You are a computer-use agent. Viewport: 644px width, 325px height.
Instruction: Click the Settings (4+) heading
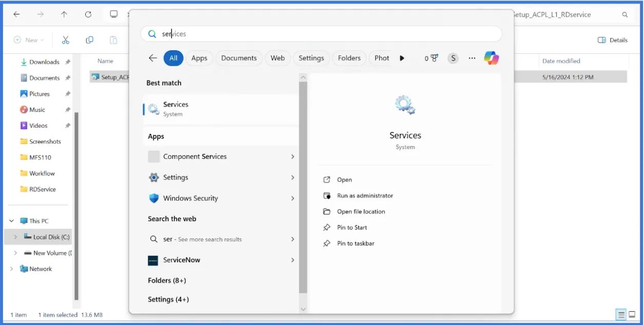pyautogui.click(x=168, y=299)
